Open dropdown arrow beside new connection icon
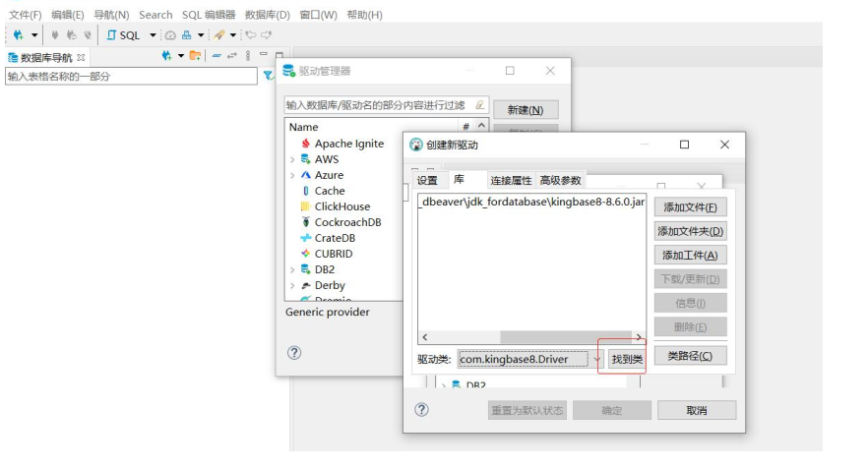Image resolution: width=868 pixels, height=468 pixels. click(34, 34)
